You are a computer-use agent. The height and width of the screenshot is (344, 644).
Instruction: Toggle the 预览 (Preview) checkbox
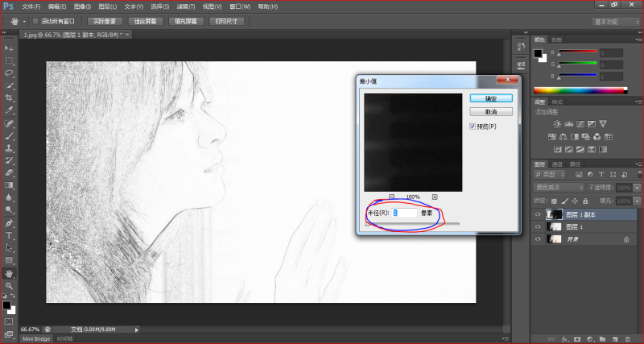473,126
